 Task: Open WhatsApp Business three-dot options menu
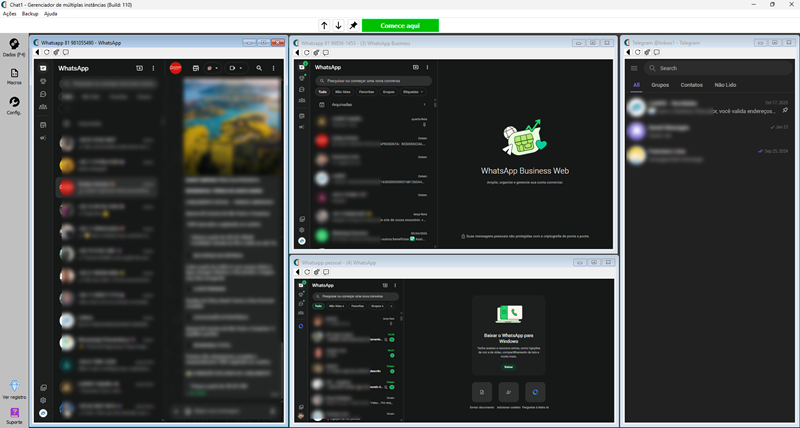pos(427,67)
